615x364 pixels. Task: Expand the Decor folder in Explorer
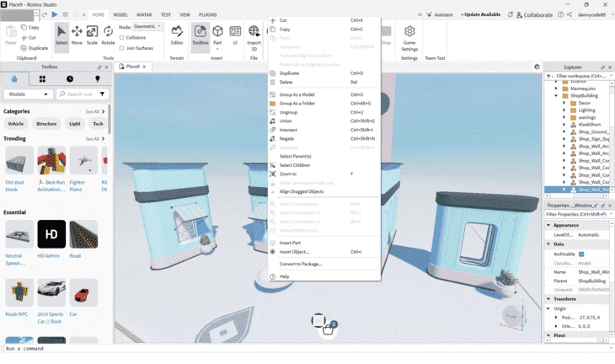click(564, 103)
